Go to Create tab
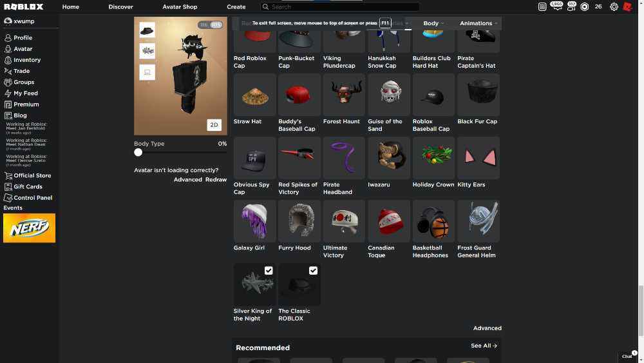The height and width of the screenshot is (363, 644). point(236,6)
